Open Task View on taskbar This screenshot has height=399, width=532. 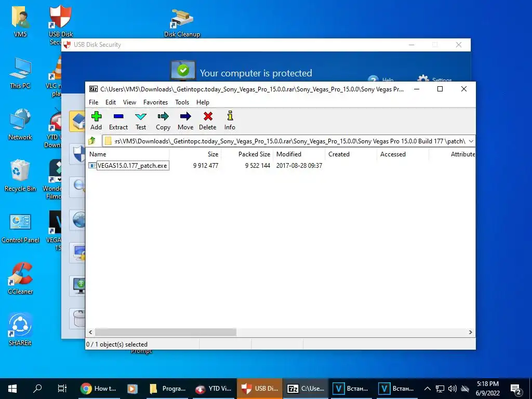point(62,389)
